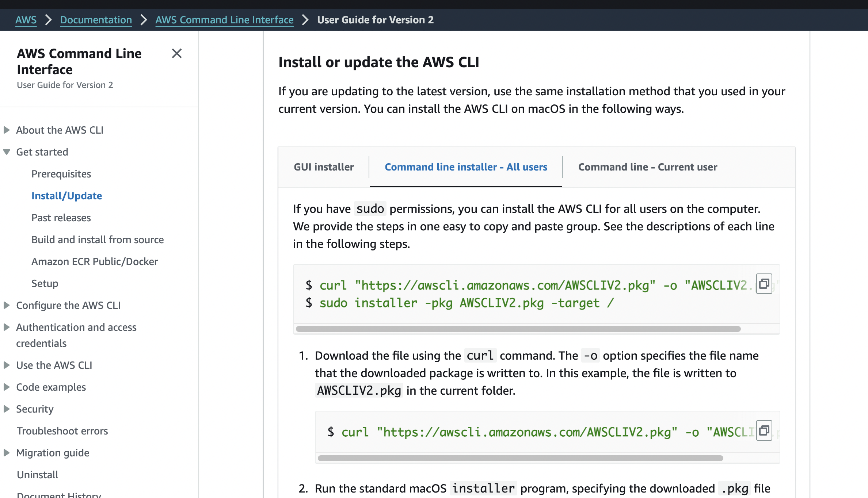868x498 pixels.
Task: Open the Past releases page
Action: tap(61, 218)
